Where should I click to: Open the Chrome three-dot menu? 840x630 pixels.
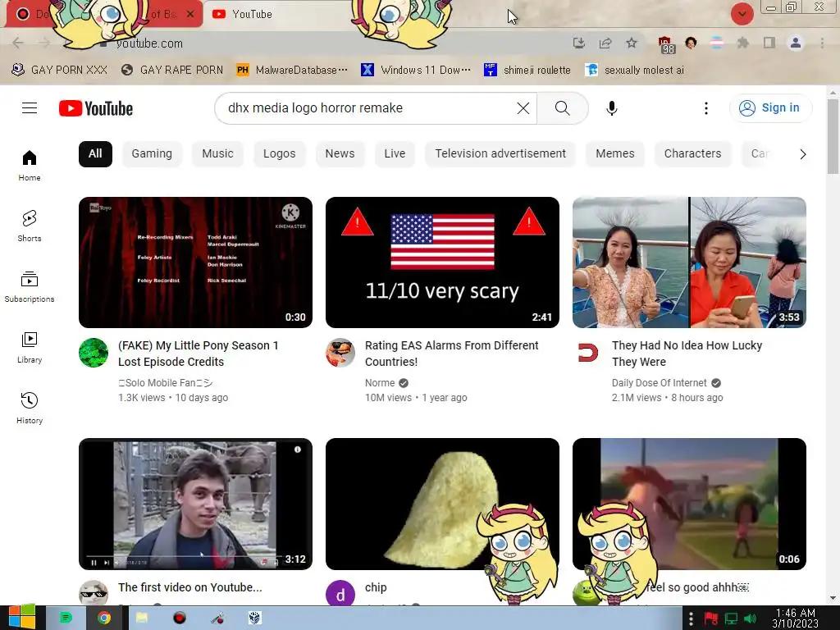[822, 43]
